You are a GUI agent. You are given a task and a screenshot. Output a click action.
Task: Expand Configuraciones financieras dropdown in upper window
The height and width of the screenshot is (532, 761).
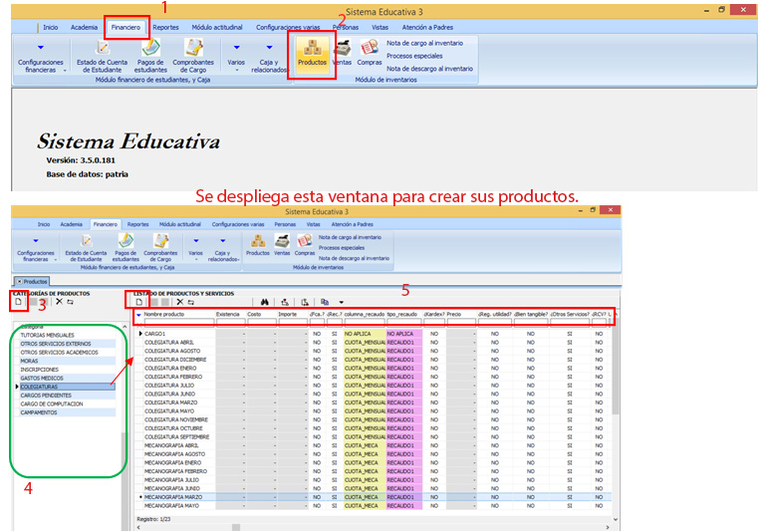click(x=41, y=57)
